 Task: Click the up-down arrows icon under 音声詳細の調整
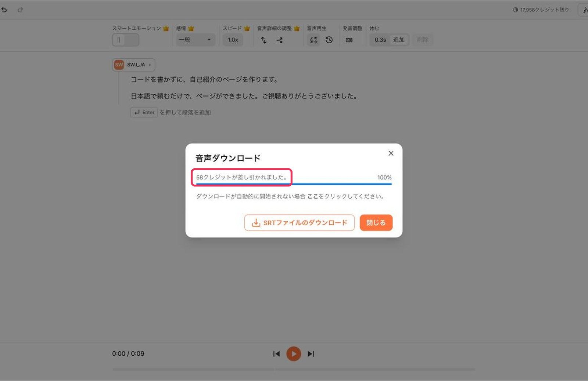(x=264, y=40)
